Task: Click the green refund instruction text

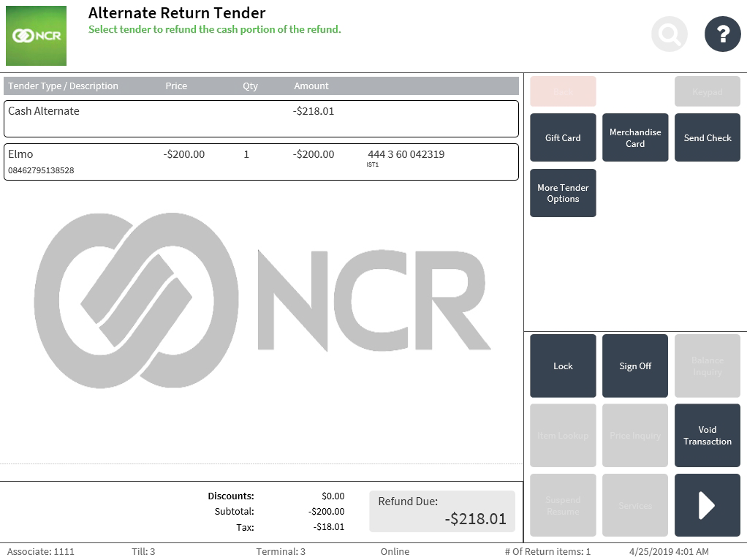Action: [x=215, y=29]
